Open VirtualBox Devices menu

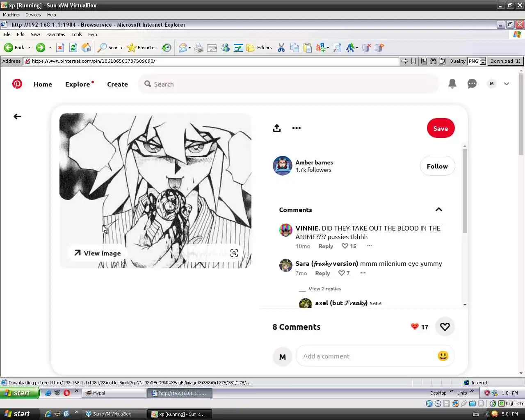point(33,15)
